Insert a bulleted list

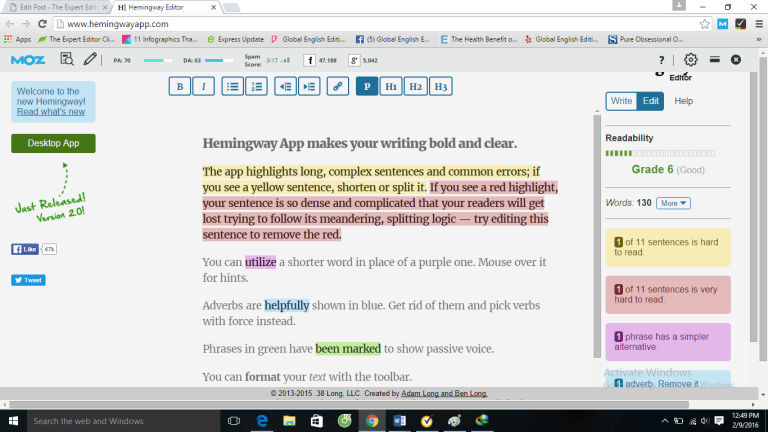(232, 87)
